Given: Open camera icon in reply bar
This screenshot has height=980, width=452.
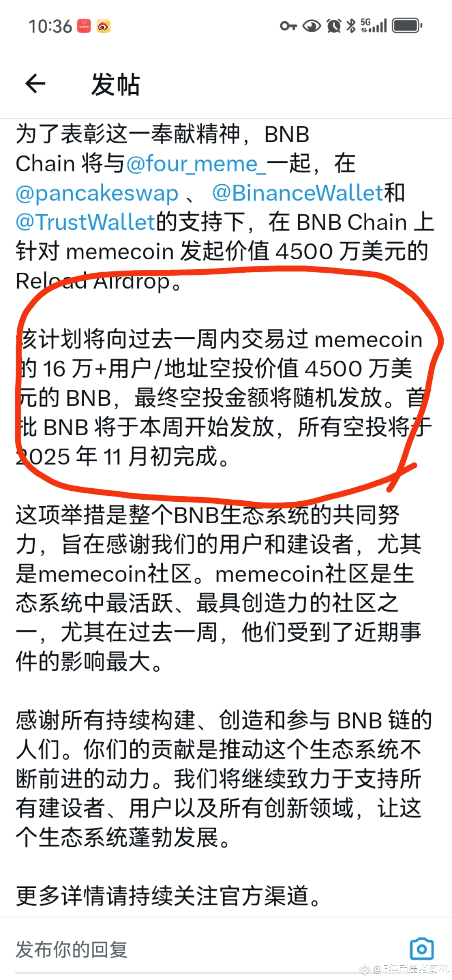Looking at the screenshot, I should point(421,949).
